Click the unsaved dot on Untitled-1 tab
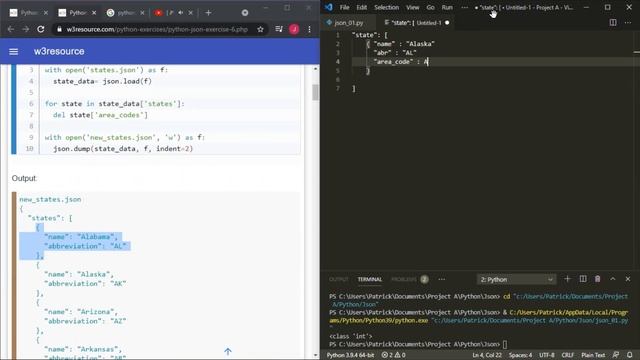The image size is (640, 360). (447, 23)
